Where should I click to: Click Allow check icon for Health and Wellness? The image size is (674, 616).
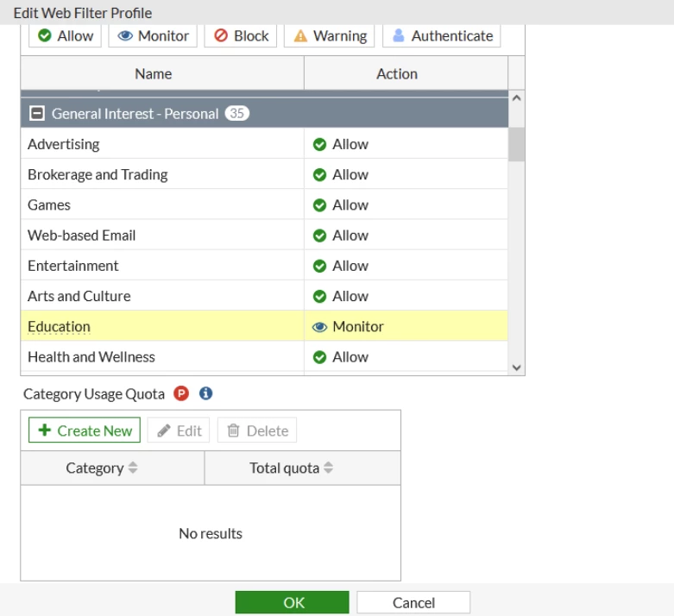click(x=319, y=357)
